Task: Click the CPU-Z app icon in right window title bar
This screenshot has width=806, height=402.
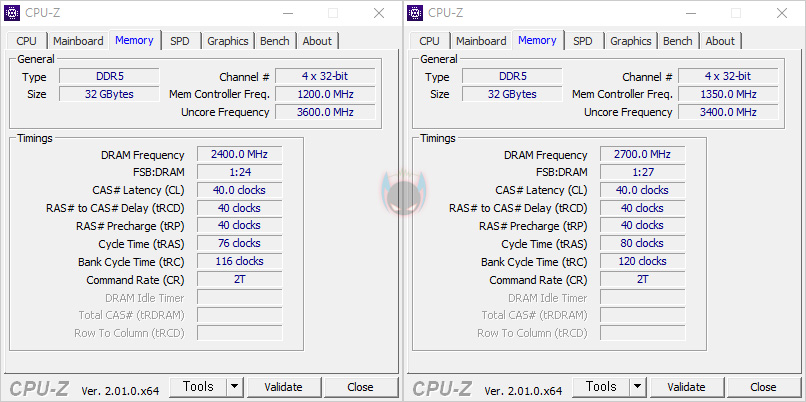Action: (415, 13)
